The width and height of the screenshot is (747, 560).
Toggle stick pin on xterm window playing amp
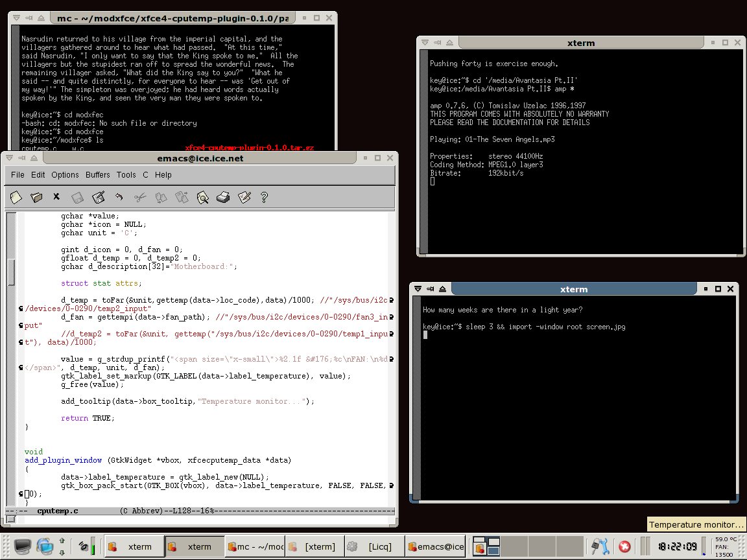pyautogui.click(x=437, y=42)
